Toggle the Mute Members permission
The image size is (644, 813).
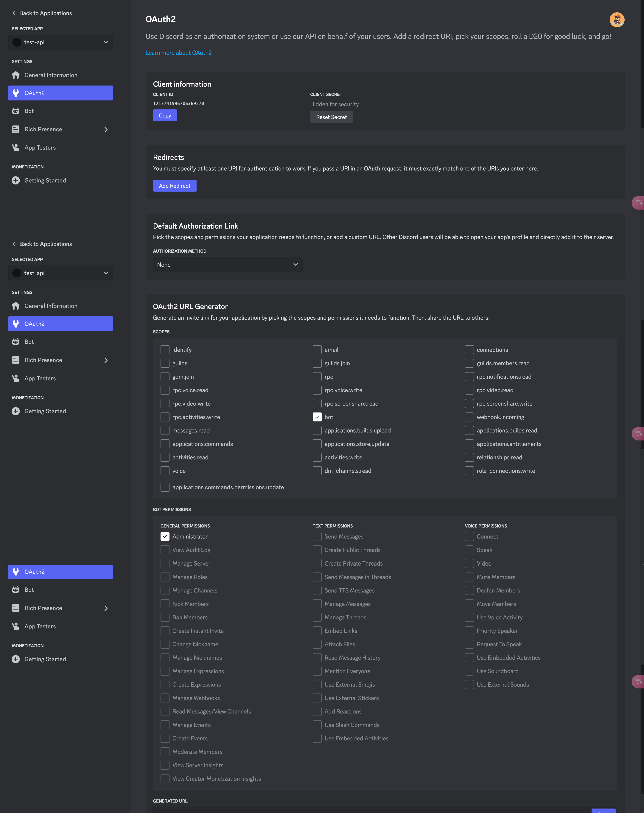[x=469, y=577]
